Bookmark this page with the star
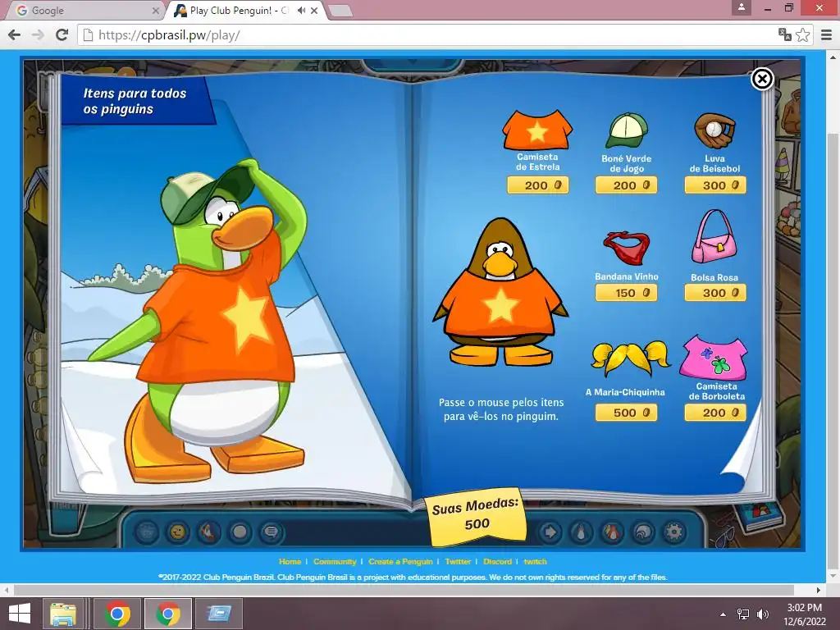The height and width of the screenshot is (630, 840). click(x=802, y=34)
